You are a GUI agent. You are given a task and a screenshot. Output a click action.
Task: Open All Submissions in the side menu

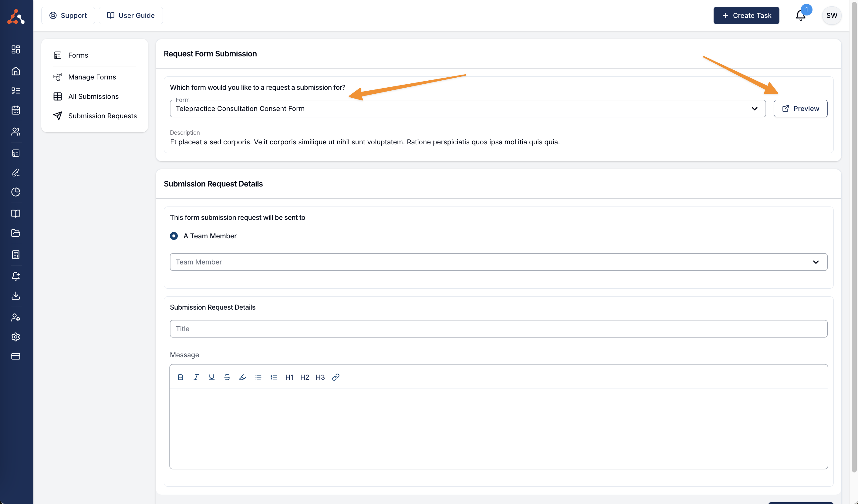(x=95, y=96)
